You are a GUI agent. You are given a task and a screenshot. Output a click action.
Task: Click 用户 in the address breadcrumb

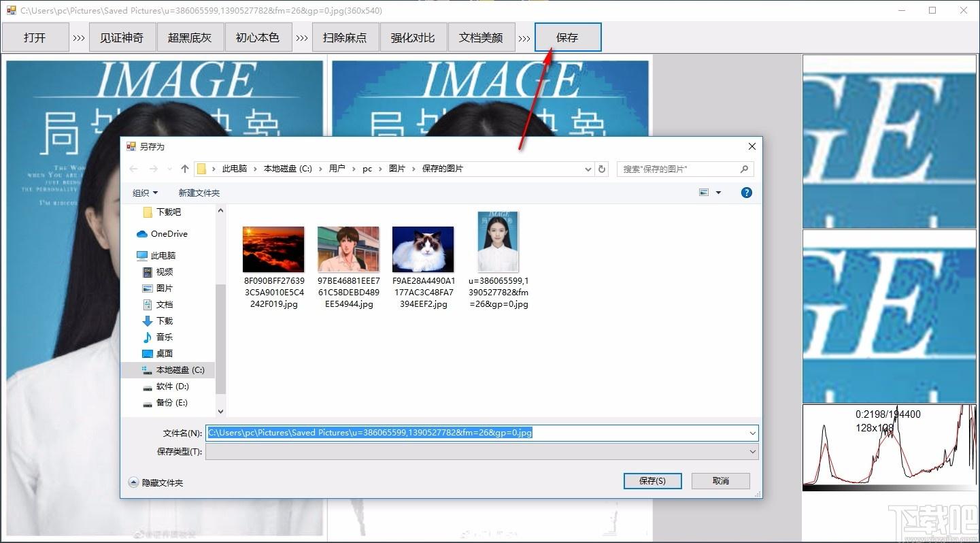(x=337, y=169)
